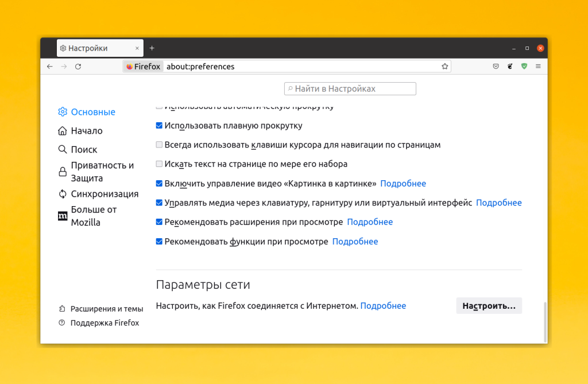588x384 pixels.
Task: Click the black bird extension icon
Action: [510, 67]
